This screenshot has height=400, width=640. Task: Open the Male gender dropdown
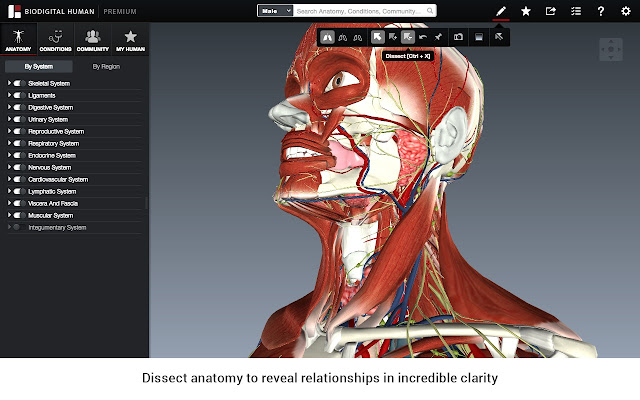coord(275,11)
